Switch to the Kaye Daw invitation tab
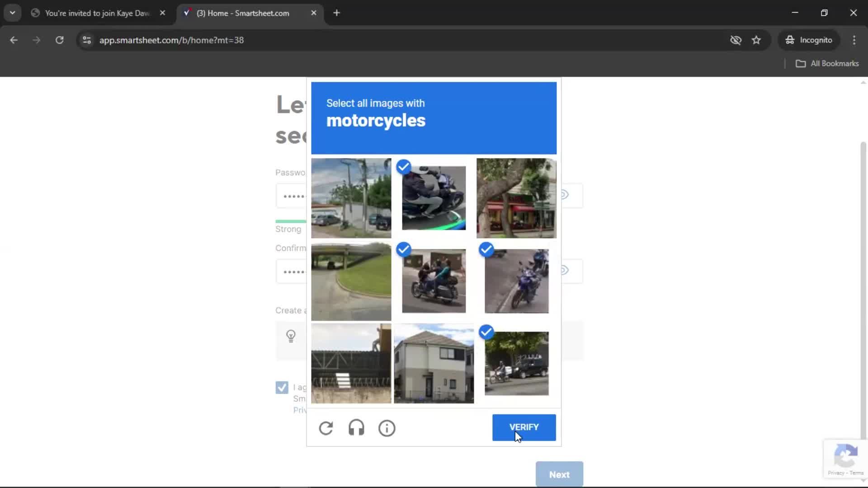This screenshot has height=488, width=868. 97,13
